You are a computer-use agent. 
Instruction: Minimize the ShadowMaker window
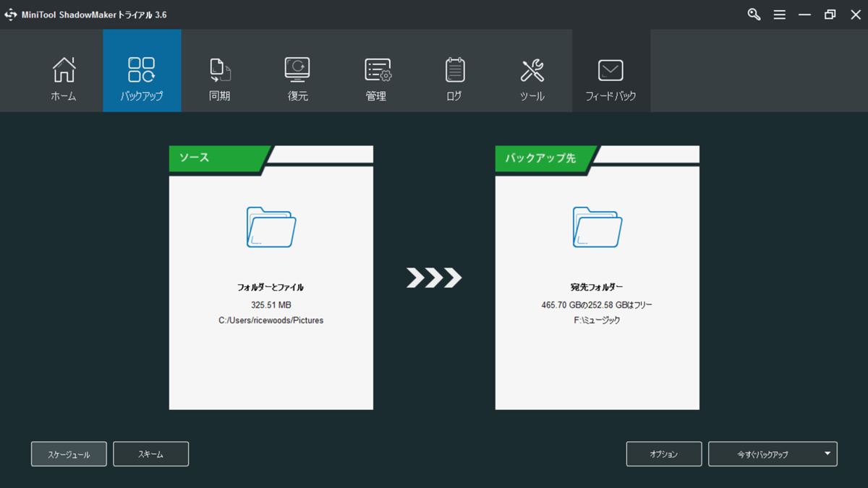[x=804, y=14]
